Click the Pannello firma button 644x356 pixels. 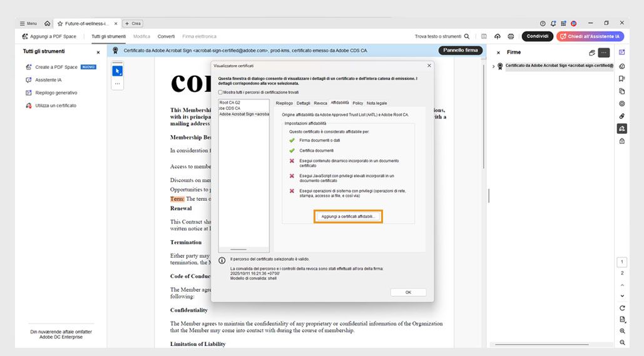tap(460, 50)
